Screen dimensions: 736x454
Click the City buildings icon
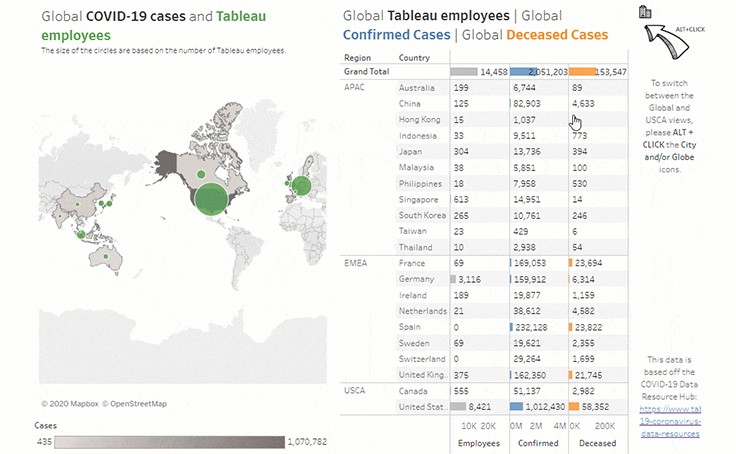pyautogui.click(x=645, y=12)
